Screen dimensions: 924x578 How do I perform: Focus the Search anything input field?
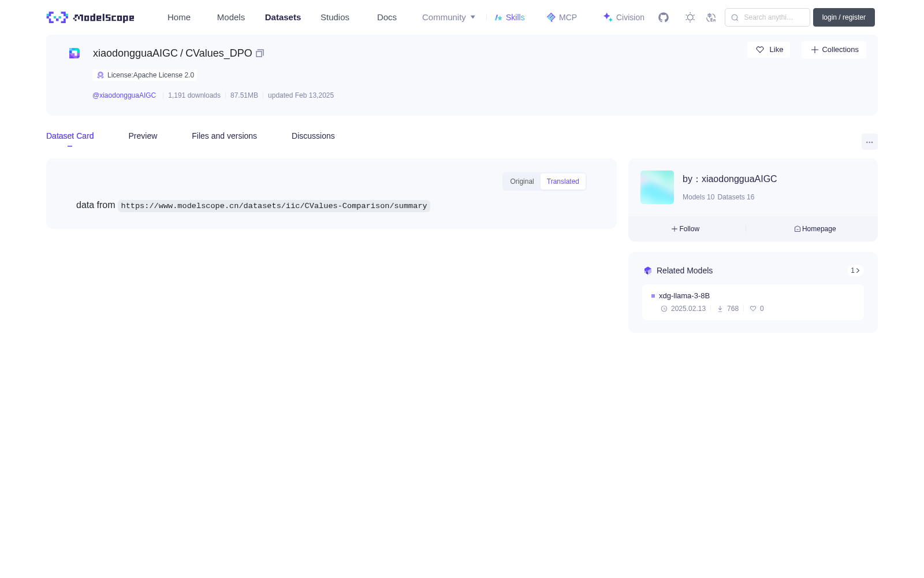(767, 17)
